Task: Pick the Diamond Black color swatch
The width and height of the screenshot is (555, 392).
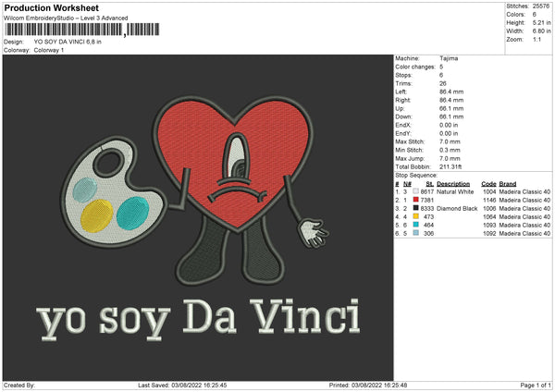Action: click(x=416, y=208)
